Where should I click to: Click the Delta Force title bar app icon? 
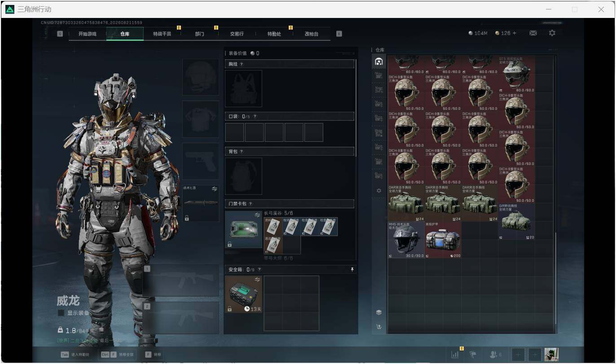point(10,9)
